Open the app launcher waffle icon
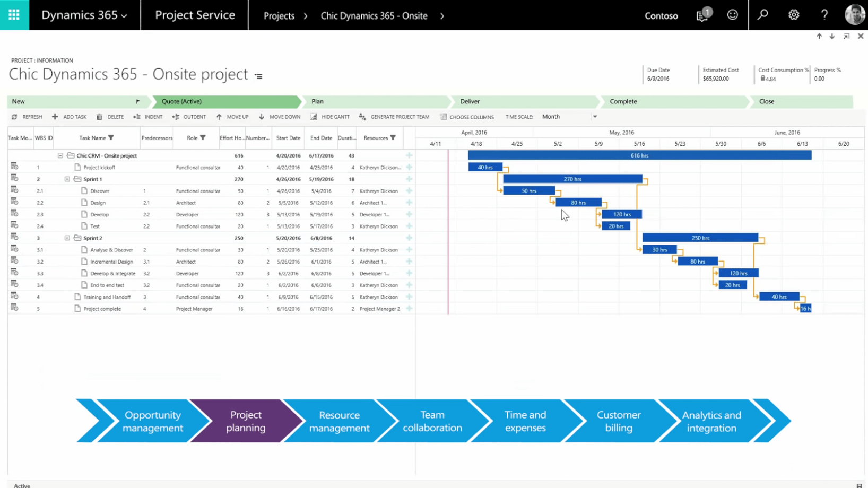This screenshot has width=868, height=488. pos(14,15)
